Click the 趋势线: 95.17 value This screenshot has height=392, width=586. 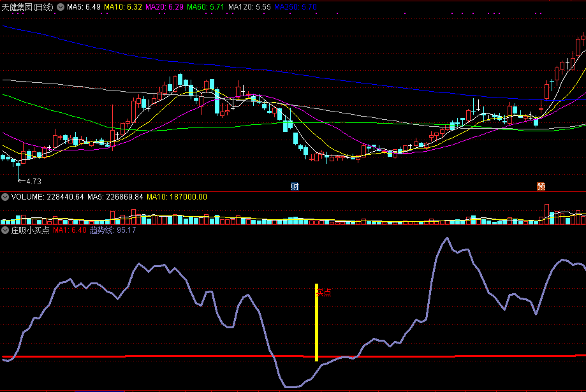pos(113,230)
